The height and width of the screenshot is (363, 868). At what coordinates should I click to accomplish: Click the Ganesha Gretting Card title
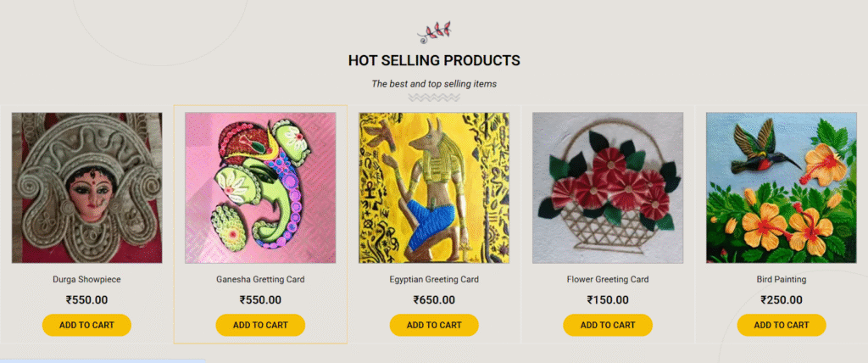[x=260, y=279]
